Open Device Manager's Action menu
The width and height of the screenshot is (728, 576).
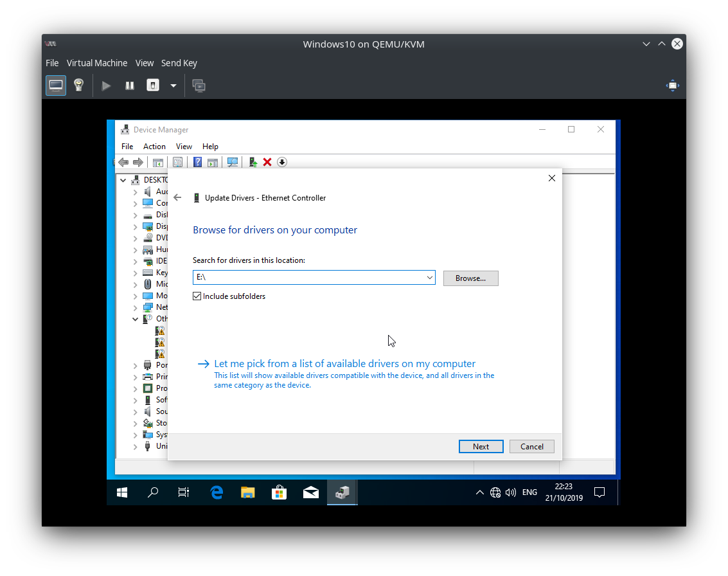(x=154, y=147)
